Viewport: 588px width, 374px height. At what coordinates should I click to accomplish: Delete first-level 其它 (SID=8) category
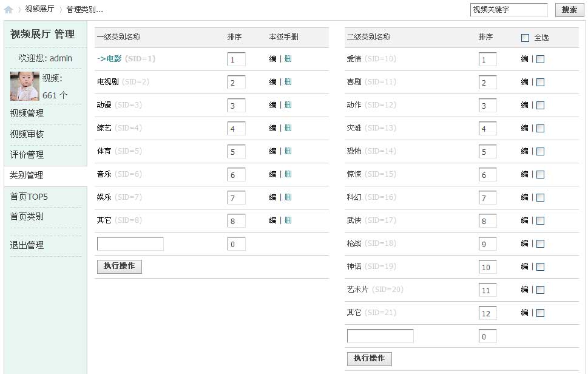pyautogui.click(x=288, y=220)
